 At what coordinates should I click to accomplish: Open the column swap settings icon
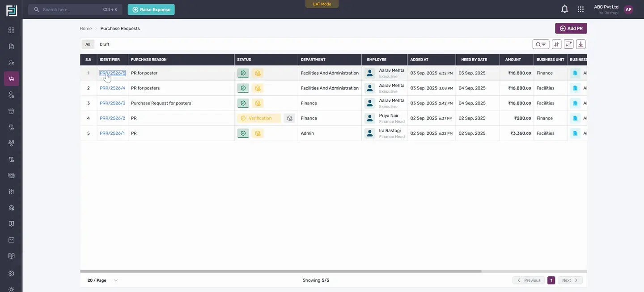(568, 44)
